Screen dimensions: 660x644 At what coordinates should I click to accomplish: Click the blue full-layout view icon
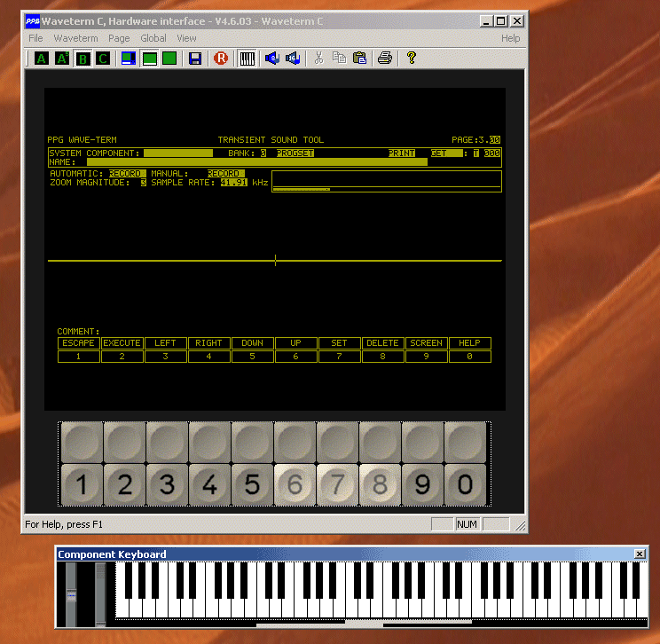[x=129, y=58]
